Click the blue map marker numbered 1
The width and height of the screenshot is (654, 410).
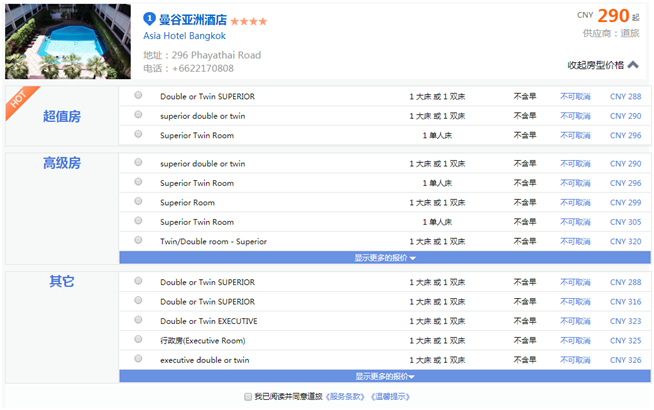coord(149,19)
